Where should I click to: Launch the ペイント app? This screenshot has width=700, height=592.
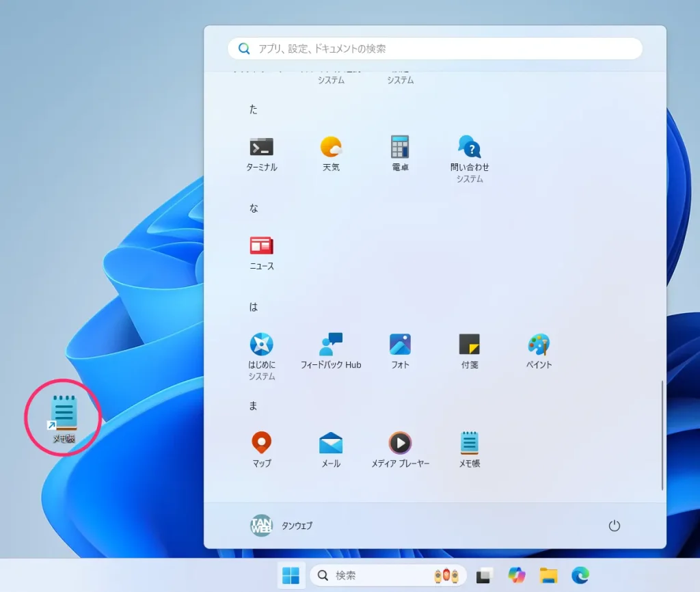pos(539,352)
